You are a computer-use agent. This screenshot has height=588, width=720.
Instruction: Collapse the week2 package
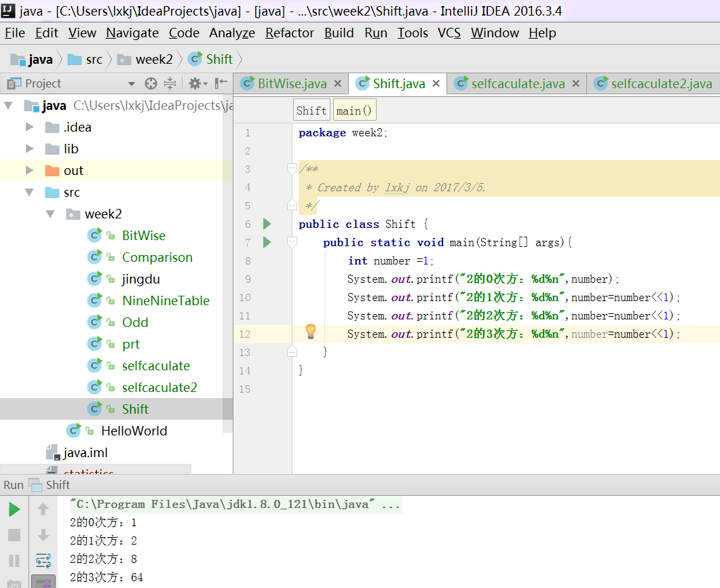point(50,214)
